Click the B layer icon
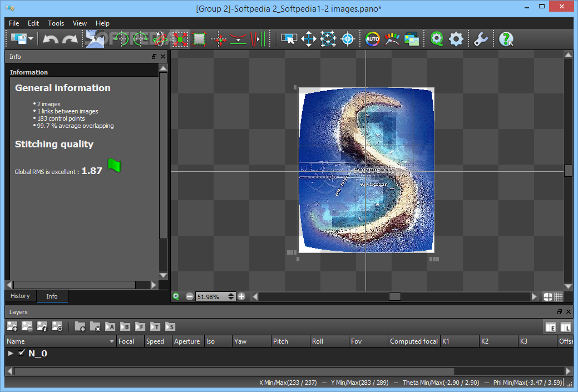 [125, 326]
